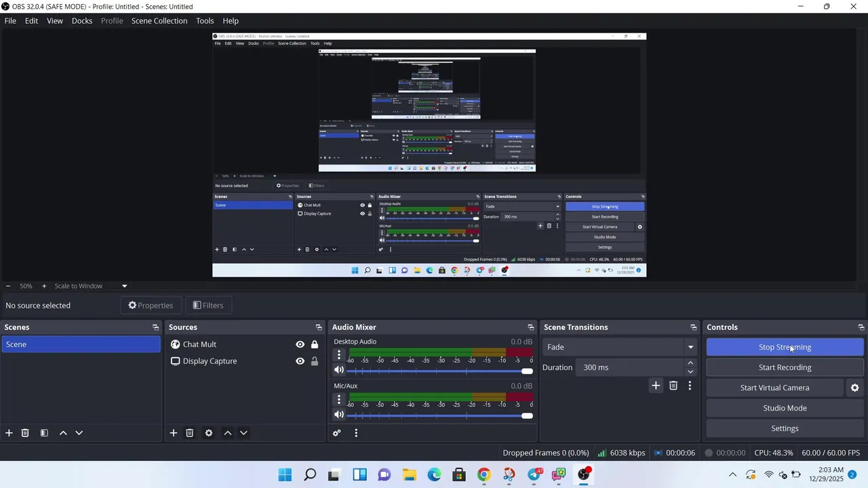Mute the Mic/Aux channel
The image size is (868, 488).
[x=339, y=415]
